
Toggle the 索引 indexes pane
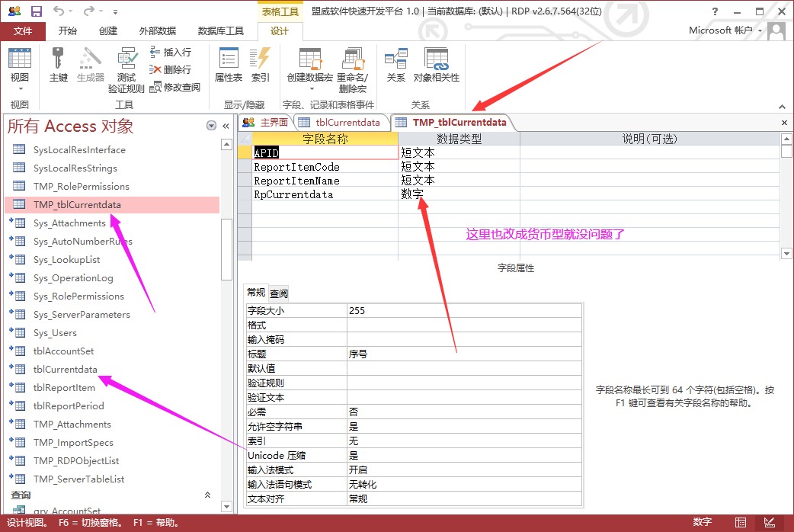pyautogui.click(x=261, y=65)
